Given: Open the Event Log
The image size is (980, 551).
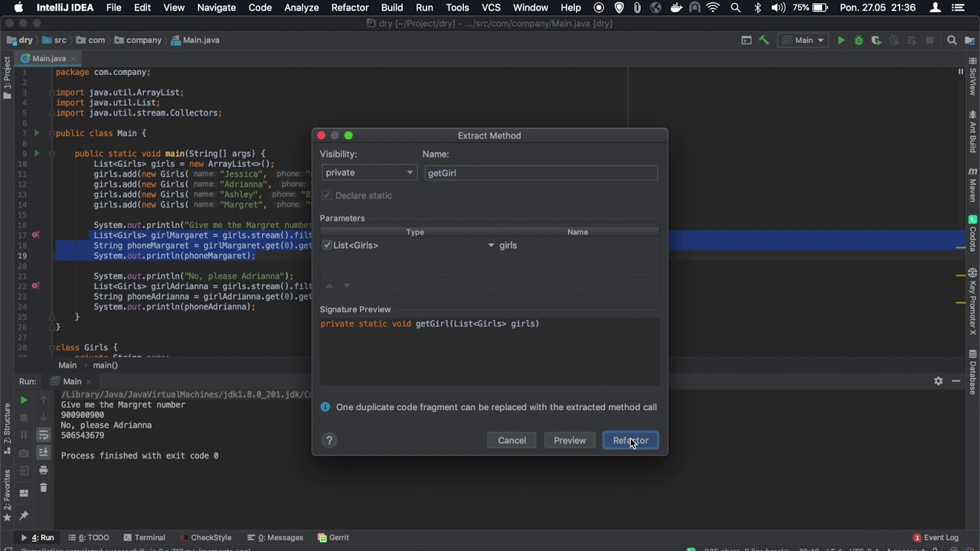Looking at the screenshot, I should click(x=936, y=537).
